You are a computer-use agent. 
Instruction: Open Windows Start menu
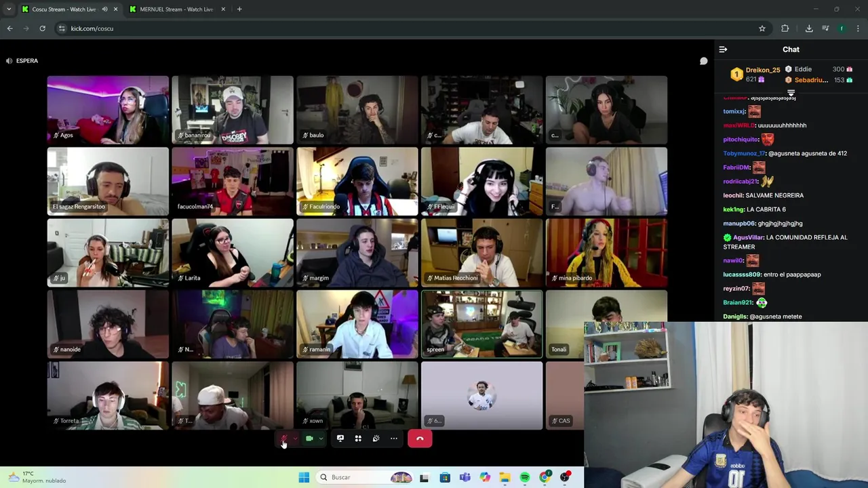(x=304, y=477)
